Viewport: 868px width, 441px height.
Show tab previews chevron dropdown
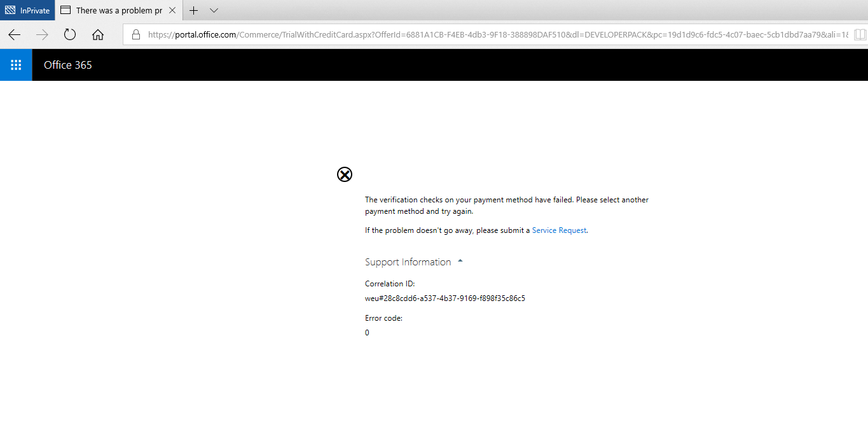(x=214, y=10)
